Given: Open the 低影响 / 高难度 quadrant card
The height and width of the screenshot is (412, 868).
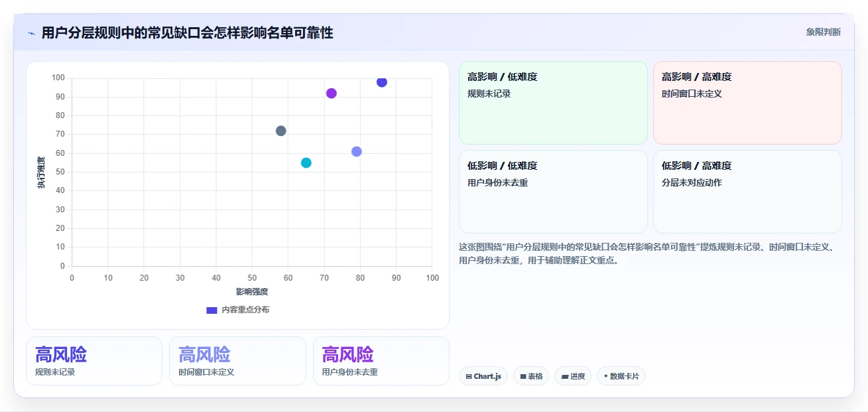Looking at the screenshot, I should coord(747,192).
